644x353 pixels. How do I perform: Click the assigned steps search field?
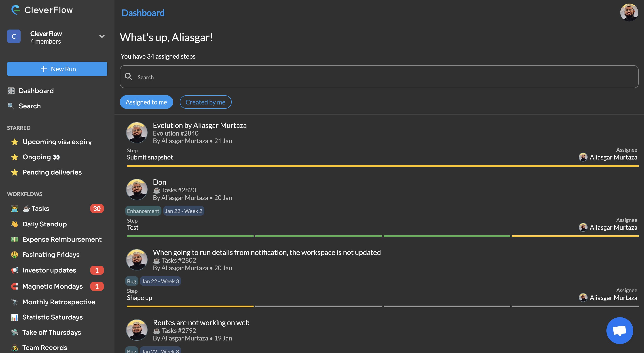point(379,77)
